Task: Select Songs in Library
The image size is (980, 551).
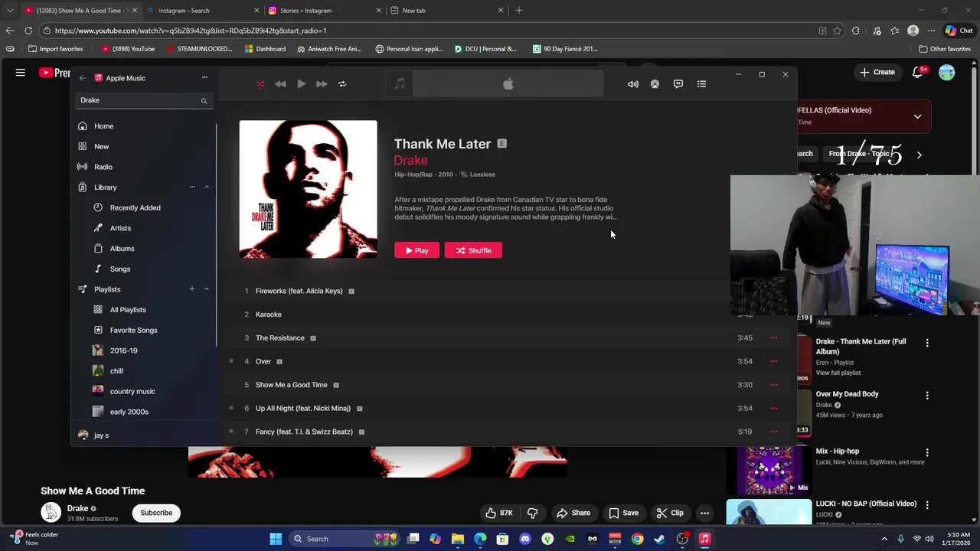Action: (119, 269)
